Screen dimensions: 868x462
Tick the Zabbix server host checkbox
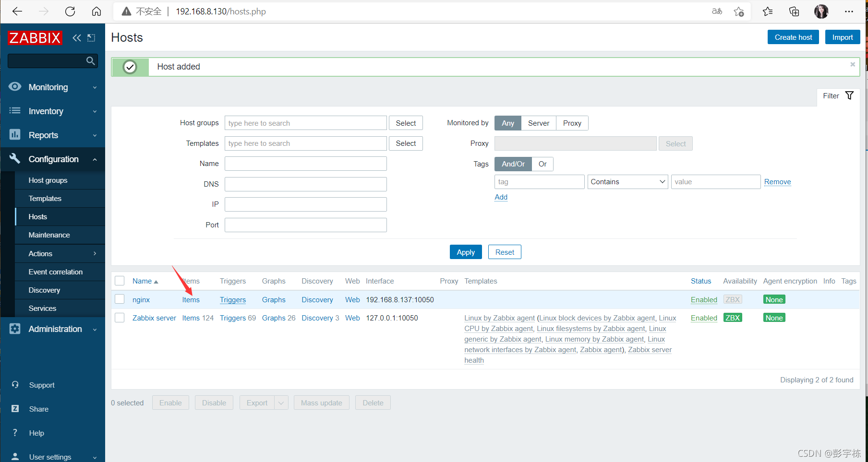point(120,318)
